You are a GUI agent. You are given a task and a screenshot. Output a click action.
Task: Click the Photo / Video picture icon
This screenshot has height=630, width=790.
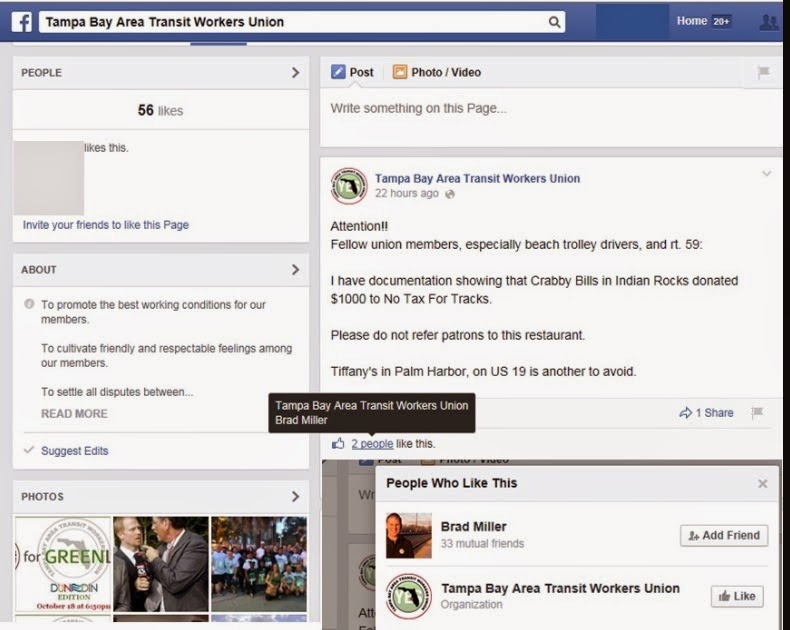400,72
